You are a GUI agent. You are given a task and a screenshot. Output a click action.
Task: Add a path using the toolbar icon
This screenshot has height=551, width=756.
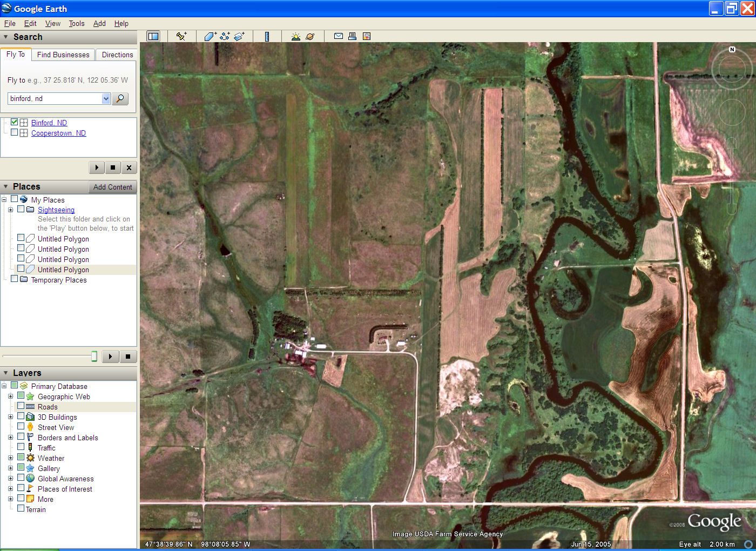[x=225, y=36]
